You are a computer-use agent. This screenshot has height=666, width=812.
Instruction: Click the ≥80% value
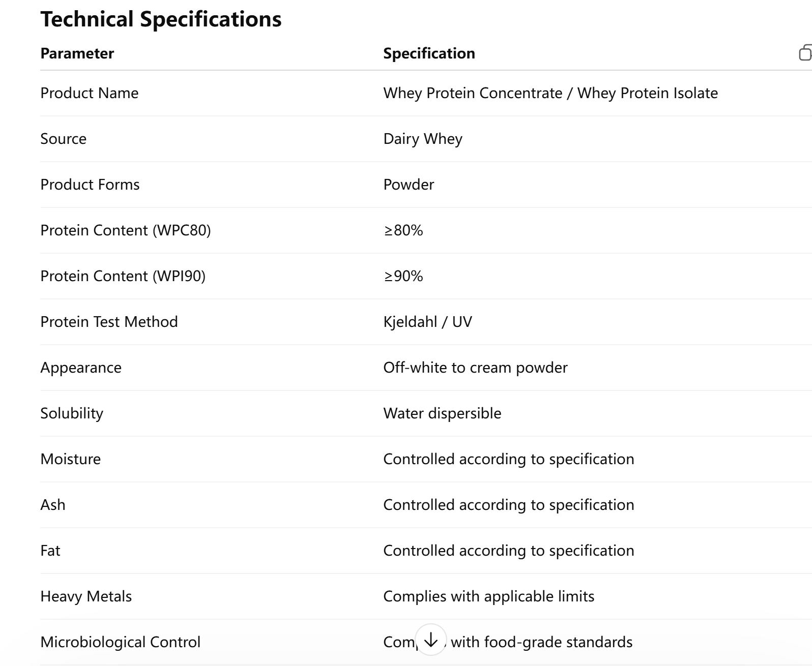coord(403,230)
